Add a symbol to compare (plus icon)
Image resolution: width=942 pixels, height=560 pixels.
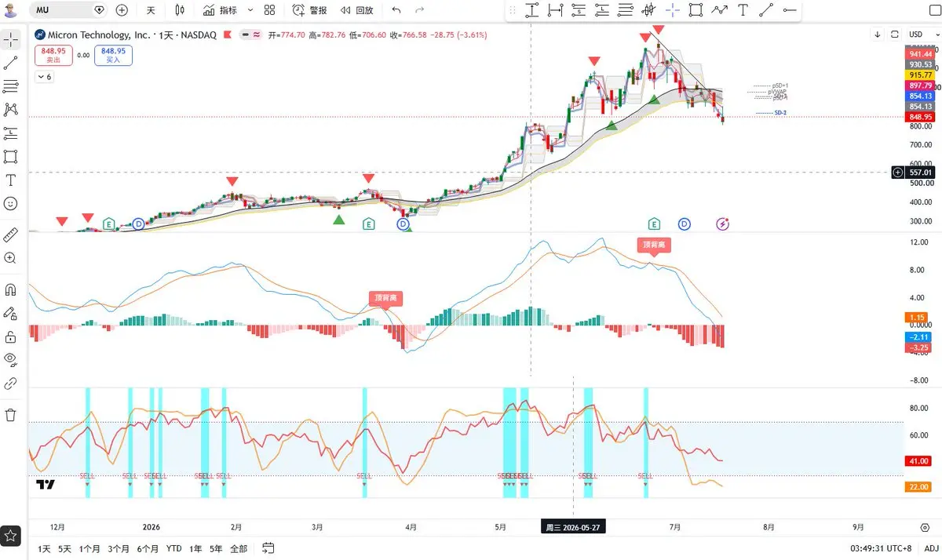click(x=122, y=10)
